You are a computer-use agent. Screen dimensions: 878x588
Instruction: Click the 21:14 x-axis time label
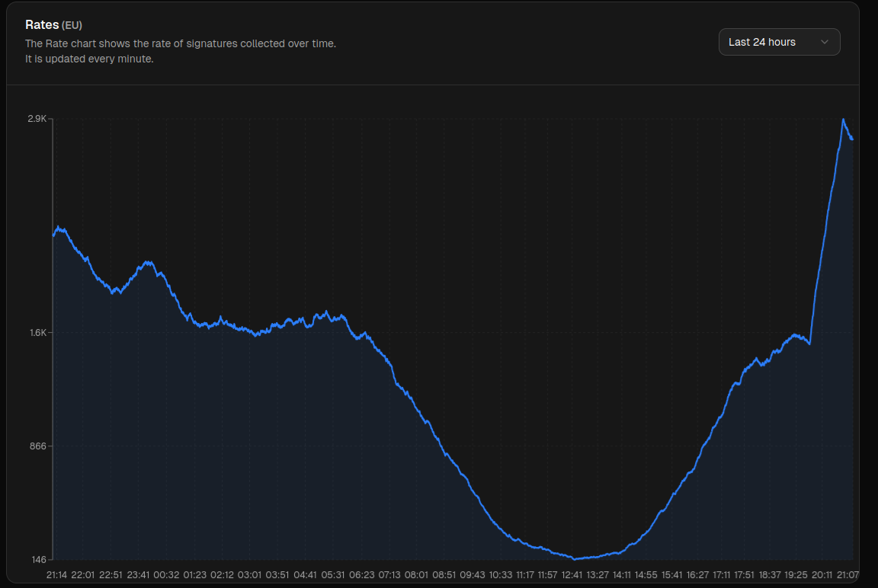[x=56, y=574]
